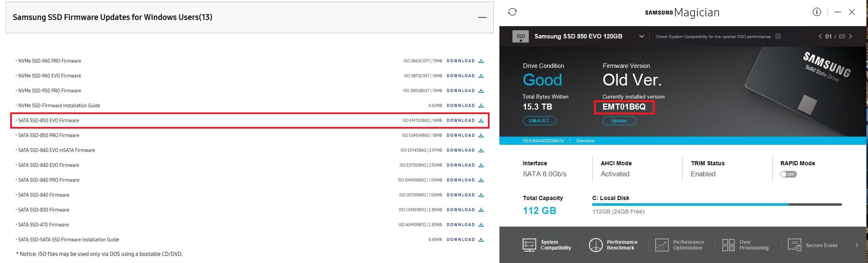Open the Secure Erase menu item
This screenshot has width=868, height=263.
point(813,245)
